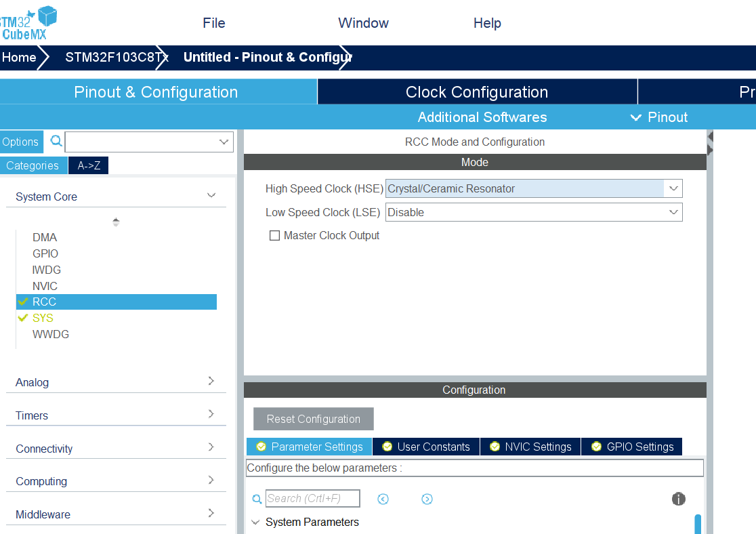Open the Help menu

click(487, 23)
